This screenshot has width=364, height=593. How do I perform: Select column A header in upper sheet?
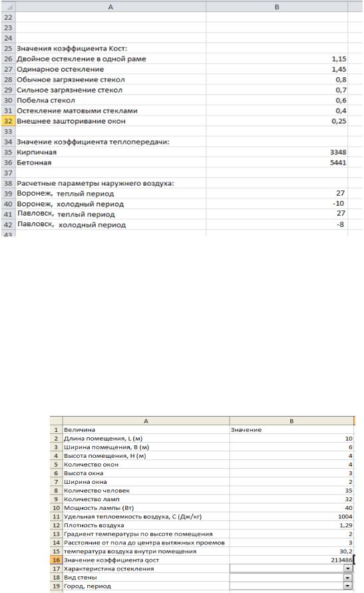[110, 7]
